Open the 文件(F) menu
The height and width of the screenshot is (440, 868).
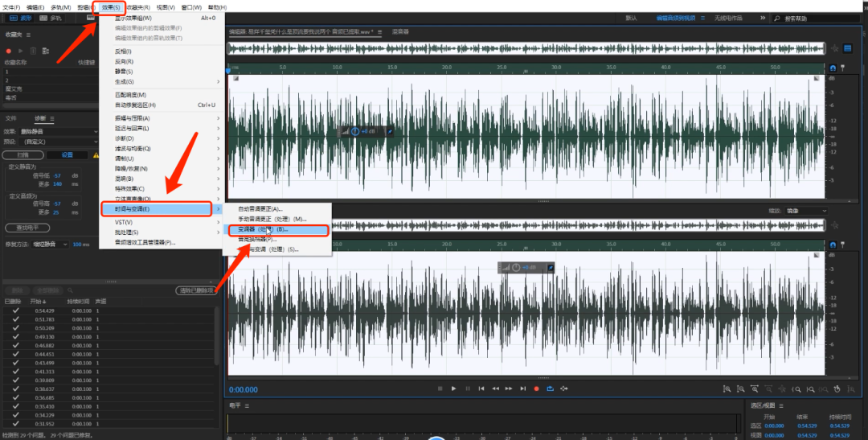11,7
